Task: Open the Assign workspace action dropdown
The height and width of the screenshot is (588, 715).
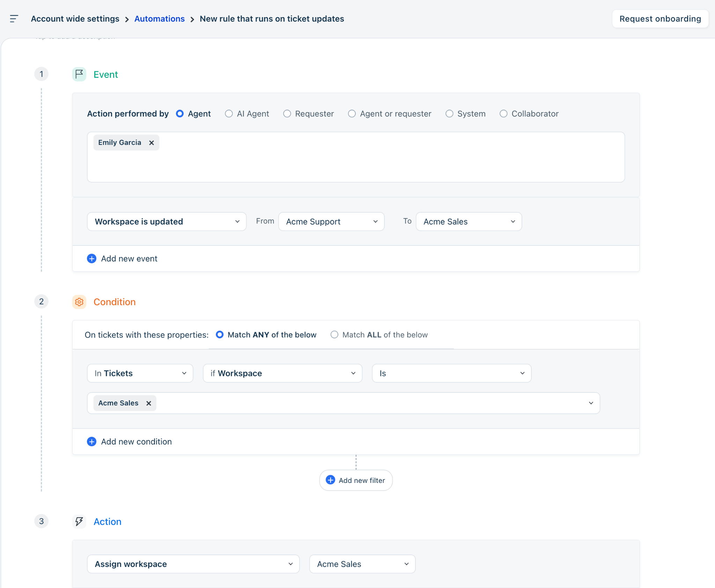Action: pos(193,564)
